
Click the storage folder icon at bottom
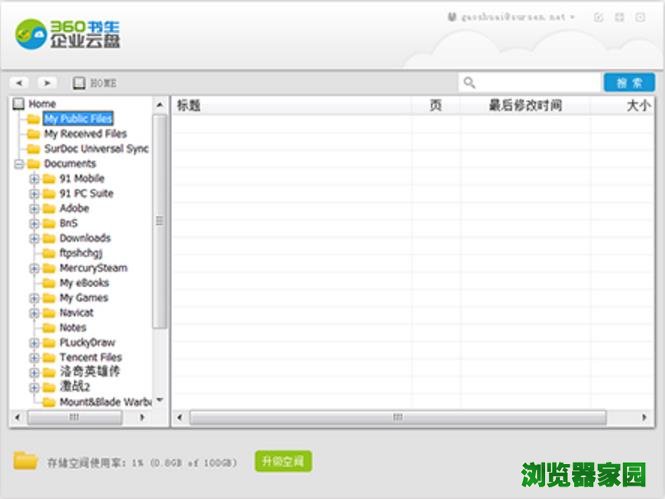[26, 461]
